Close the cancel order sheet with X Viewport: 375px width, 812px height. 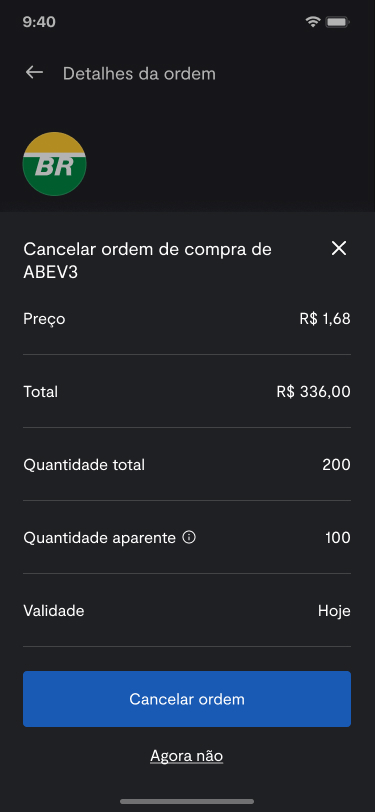point(339,249)
